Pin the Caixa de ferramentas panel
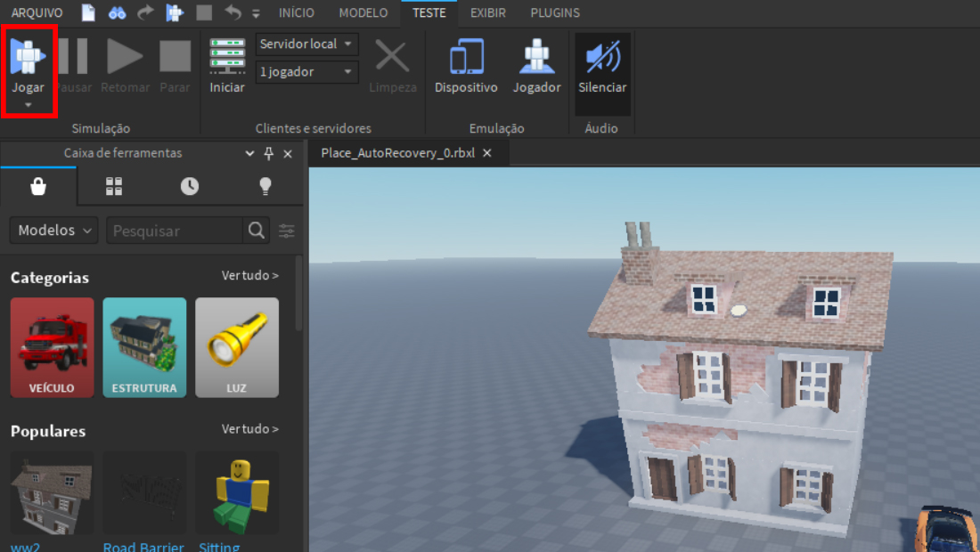The height and width of the screenshot is (552, 980). pos(269,153)
